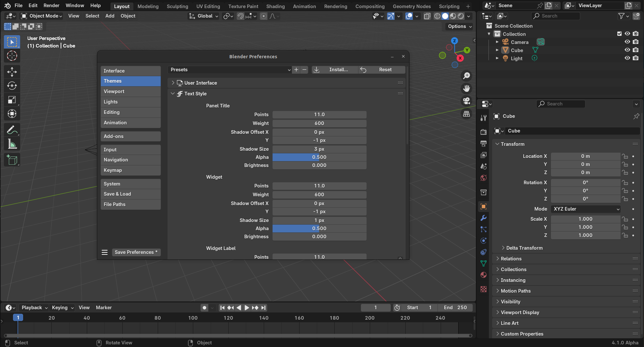
Task: Switch orthographic/perspective grid icon
Action: [x=466, y=114]
